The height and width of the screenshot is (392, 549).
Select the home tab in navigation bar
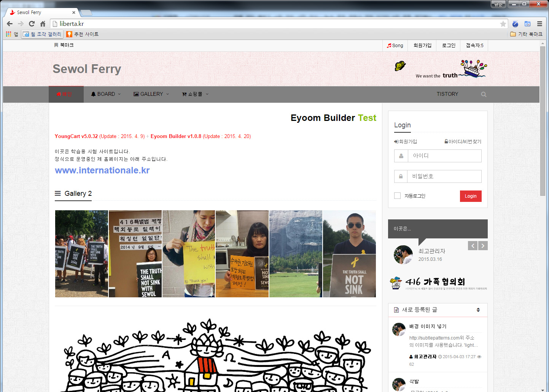click(x=66, y=94)
